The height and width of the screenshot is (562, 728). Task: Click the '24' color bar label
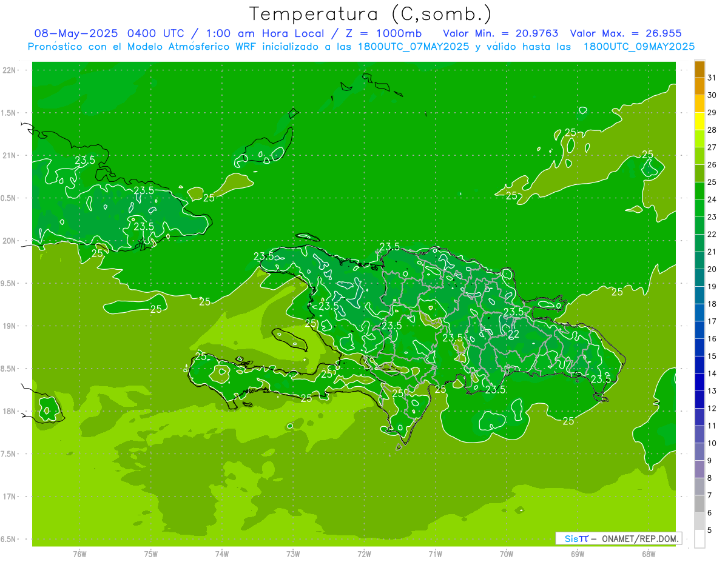712,199
